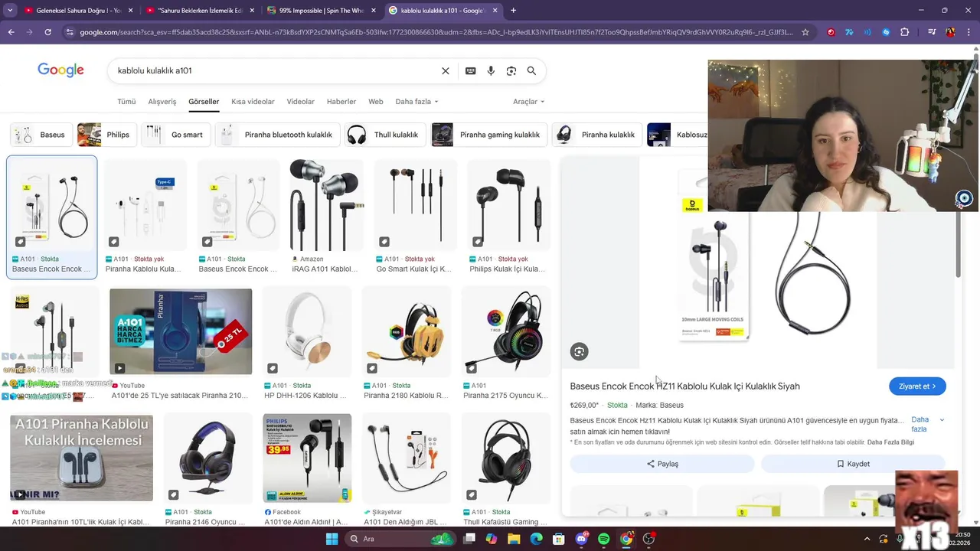Show hidden system tray icons
This screenshot has width=980, height=551.
click(867, 539)
